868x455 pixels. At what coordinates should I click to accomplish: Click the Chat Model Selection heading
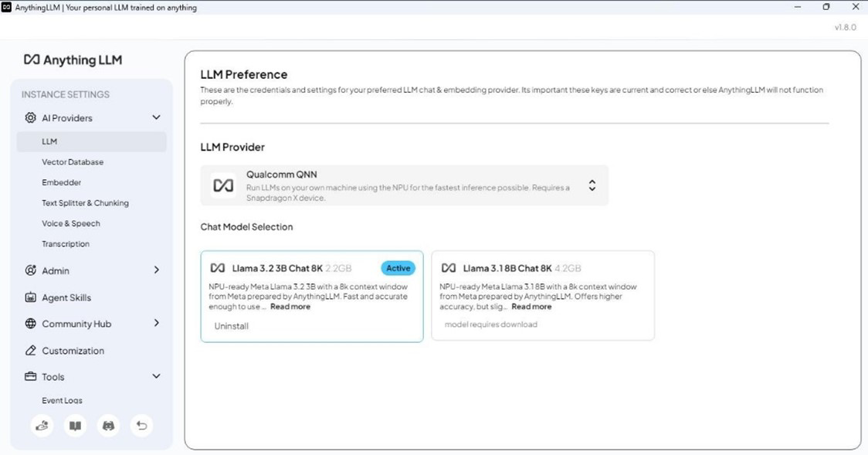pyautogui.click(x=247, y=227)
